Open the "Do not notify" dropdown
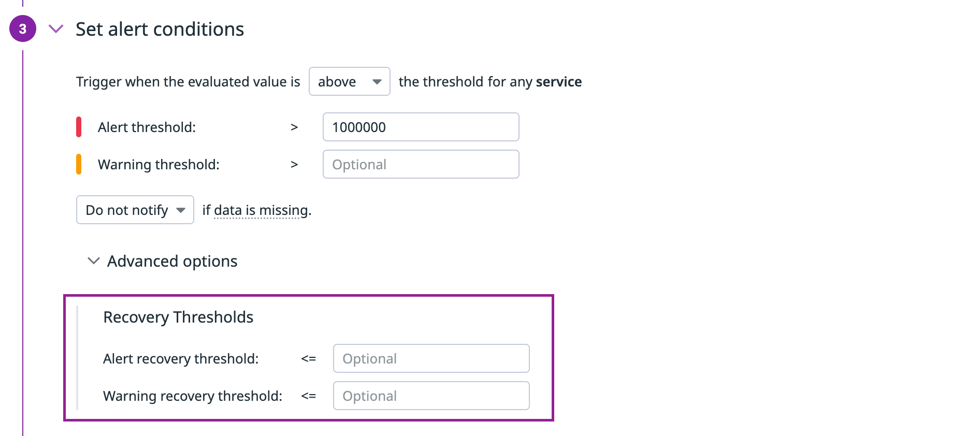The height and width of the screenshot is (436, 980). coord(135,210)
